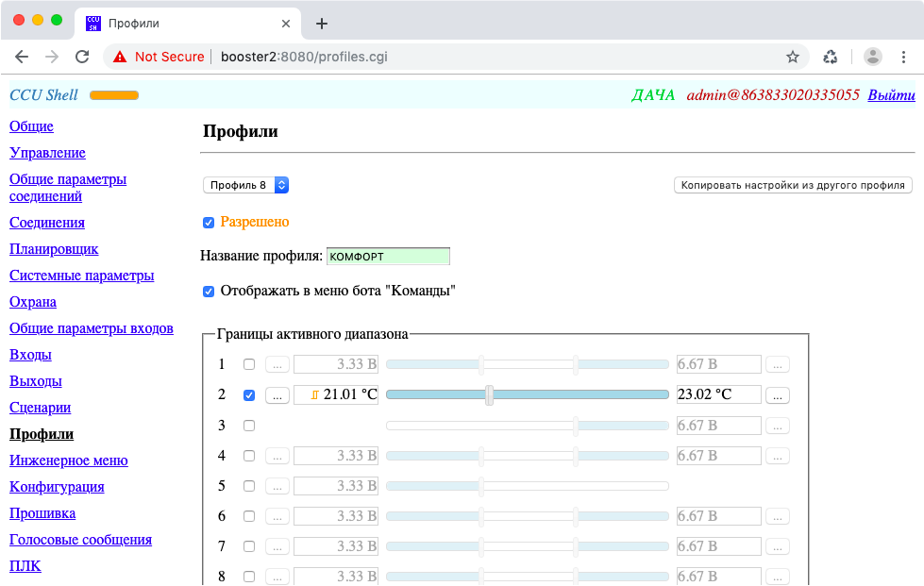Click Копировать настройки из другого профиля
This screenshot has width=924, height=586.
coord(793,185)
